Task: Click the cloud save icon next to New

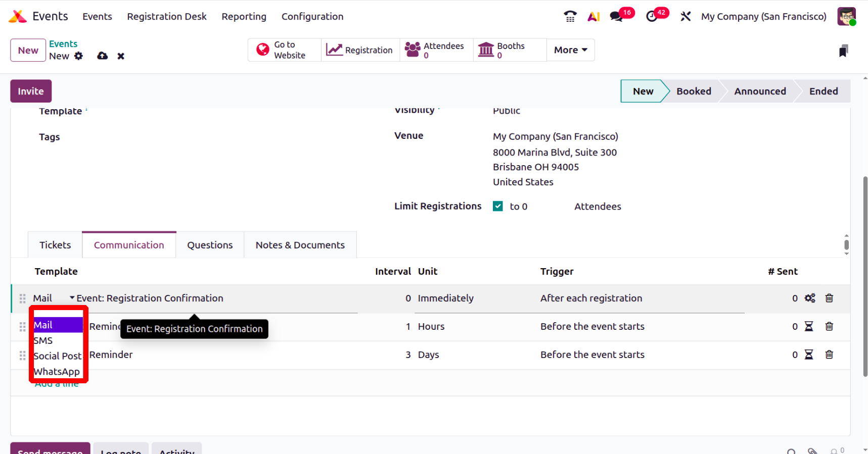Action: 102,56
